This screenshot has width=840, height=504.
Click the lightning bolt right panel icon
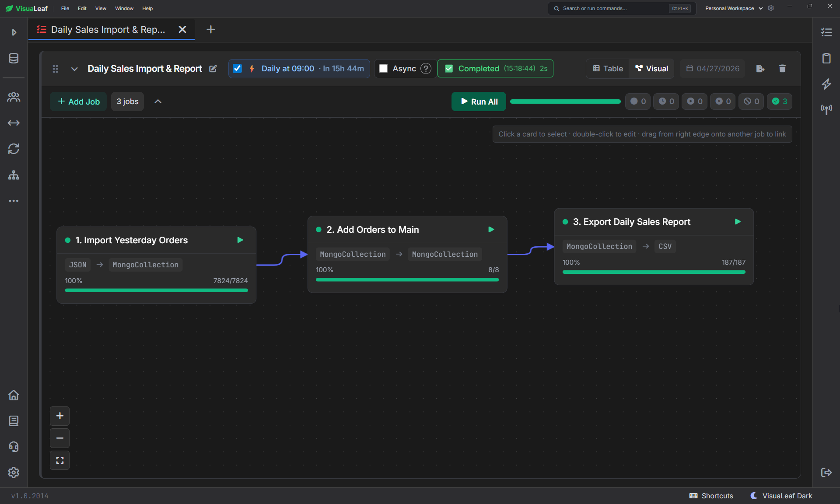pyautogui.click(x=826, y=84)
